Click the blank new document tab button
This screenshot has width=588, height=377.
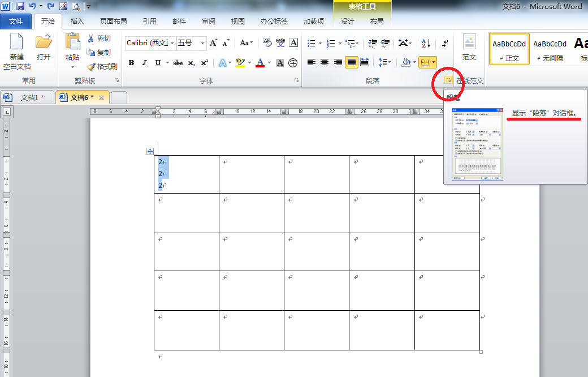(x=119, y=97)
